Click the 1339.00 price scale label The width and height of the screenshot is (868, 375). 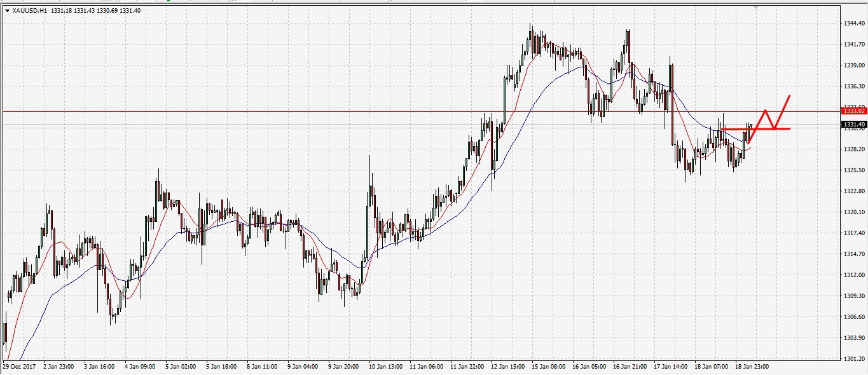[x=853, y=65]
